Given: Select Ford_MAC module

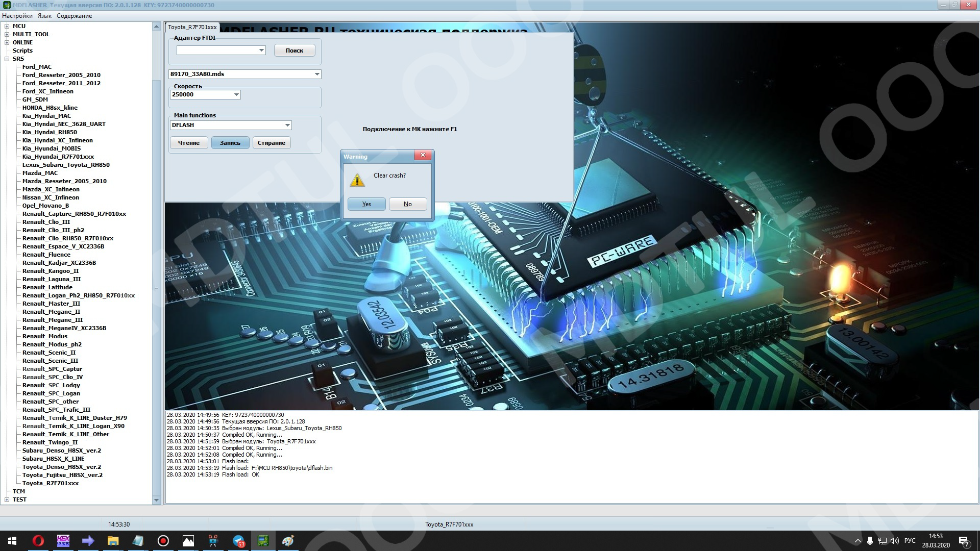Looking at the screenshot, I should [37, 67].
